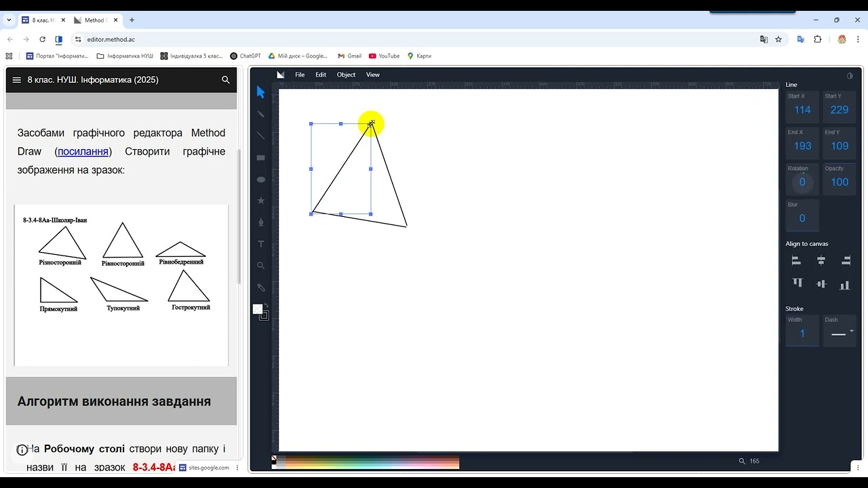The image size is (868, 488).
Task: Click the Start X value 114
Action: pyautogui.click(x=802, y=110)
